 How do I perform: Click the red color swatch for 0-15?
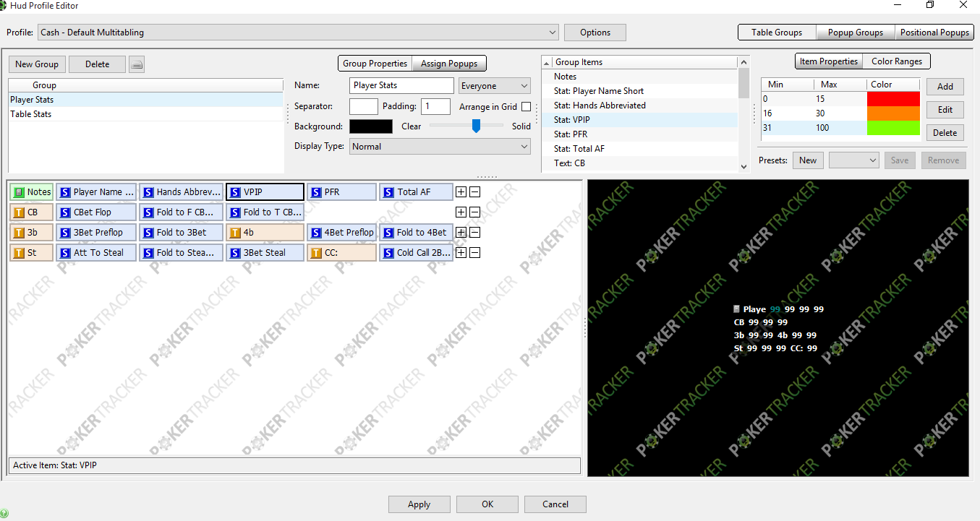(893, 99)
